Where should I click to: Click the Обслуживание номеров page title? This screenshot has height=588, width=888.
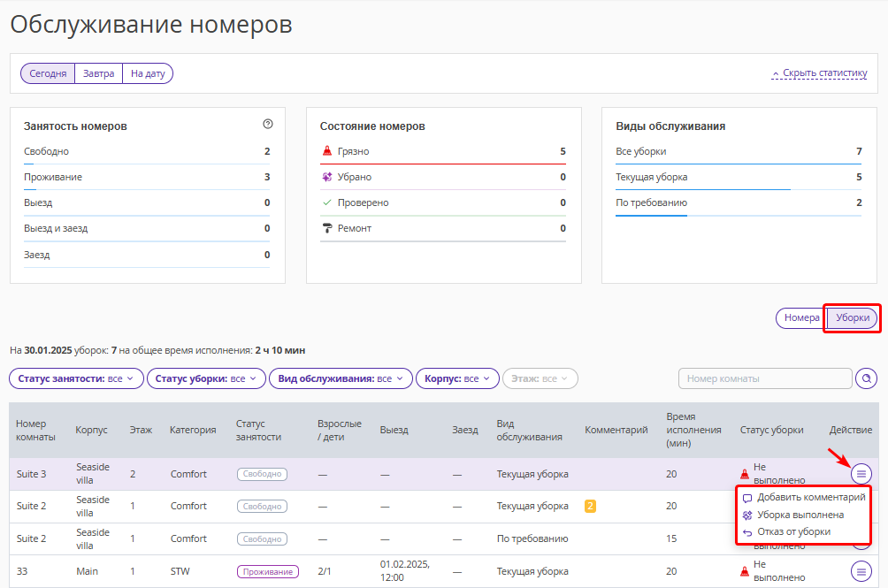151,25
